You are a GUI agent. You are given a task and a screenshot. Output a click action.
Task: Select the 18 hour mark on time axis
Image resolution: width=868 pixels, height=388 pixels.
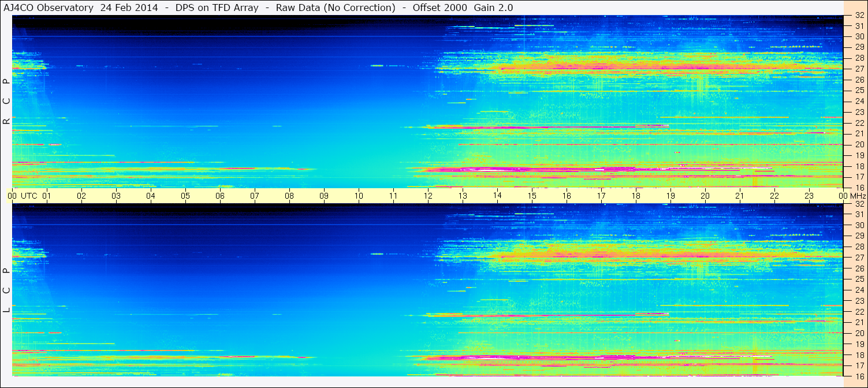pyautogui.click(x=636, y=196)
